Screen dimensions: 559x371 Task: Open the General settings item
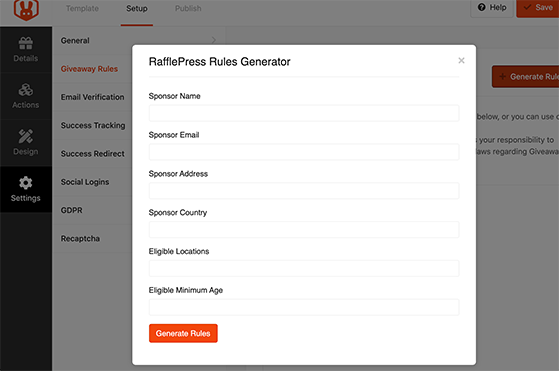[75, 41]
